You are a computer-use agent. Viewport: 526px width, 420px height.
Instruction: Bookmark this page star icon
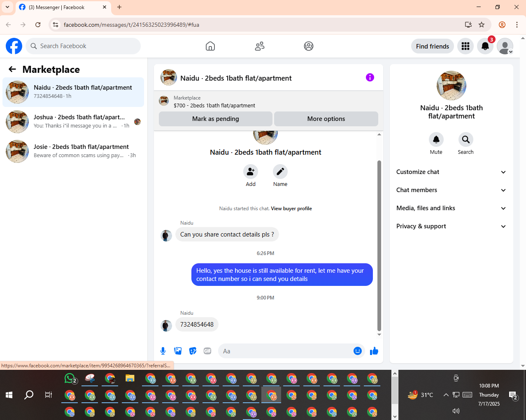tap(482, 25)
